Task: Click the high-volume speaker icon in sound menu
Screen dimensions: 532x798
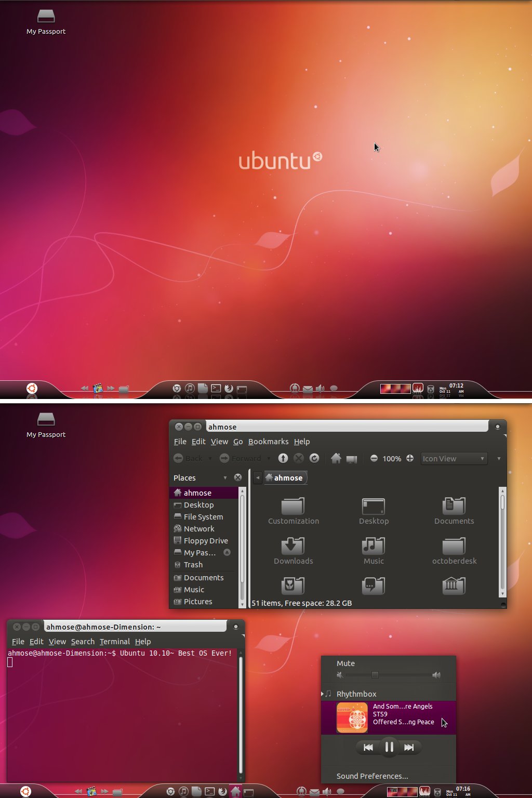Action: (x=436, y=675)
